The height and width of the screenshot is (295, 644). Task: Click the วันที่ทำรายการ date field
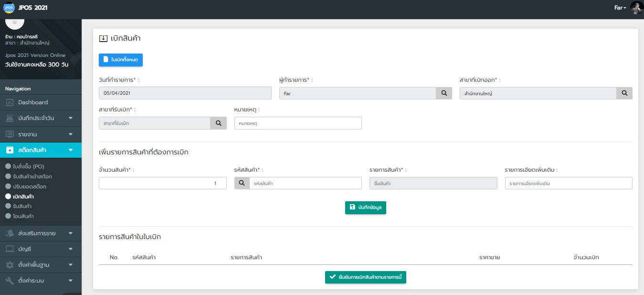pyautogui.click(x=185, y=93)
